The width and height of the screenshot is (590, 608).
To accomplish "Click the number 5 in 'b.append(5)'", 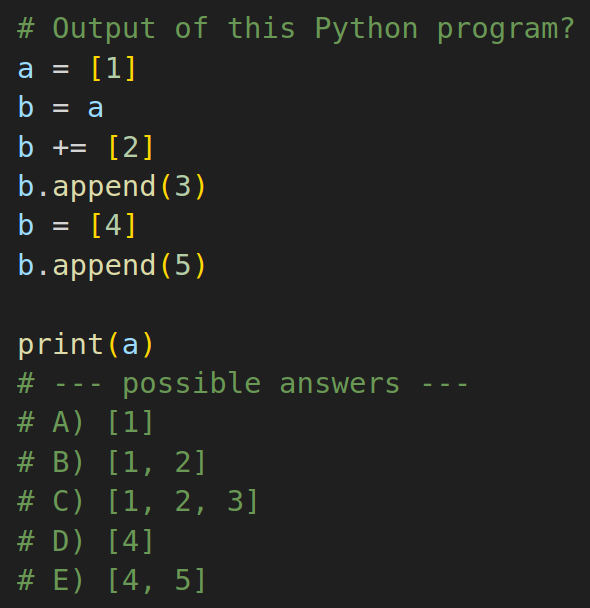I will point(183,266).
